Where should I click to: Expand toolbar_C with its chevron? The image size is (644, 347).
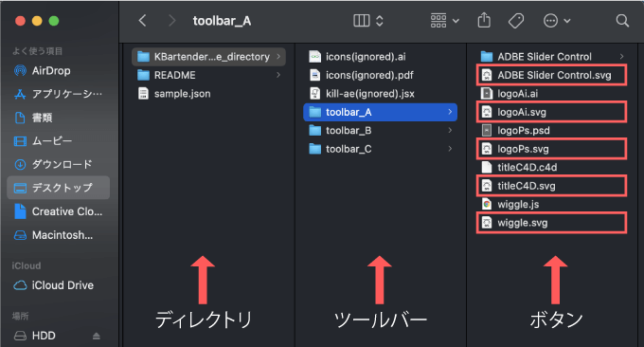pyautogui.click(x=450, y=149)
